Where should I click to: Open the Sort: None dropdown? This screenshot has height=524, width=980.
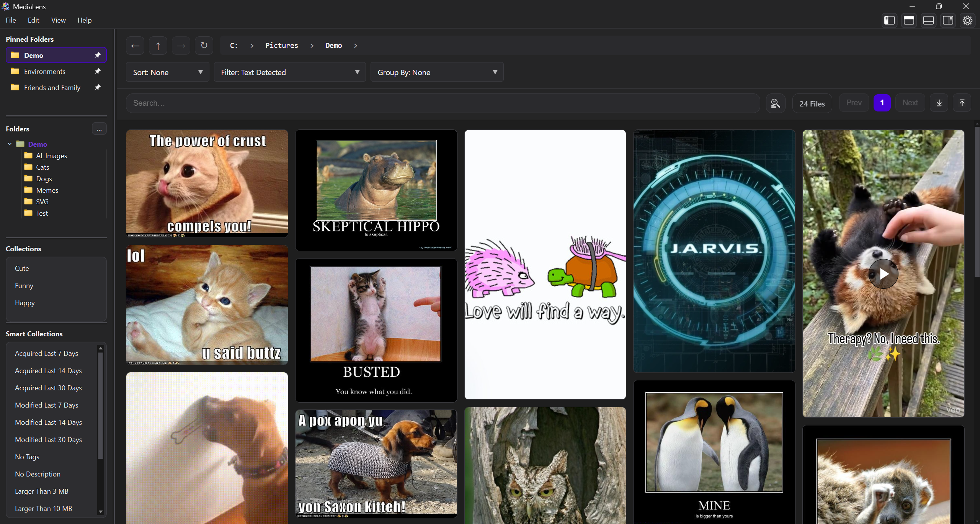coord(167,72)
